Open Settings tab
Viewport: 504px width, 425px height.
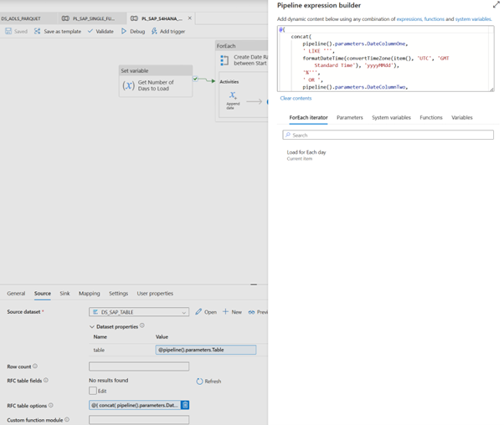(118, 294)
